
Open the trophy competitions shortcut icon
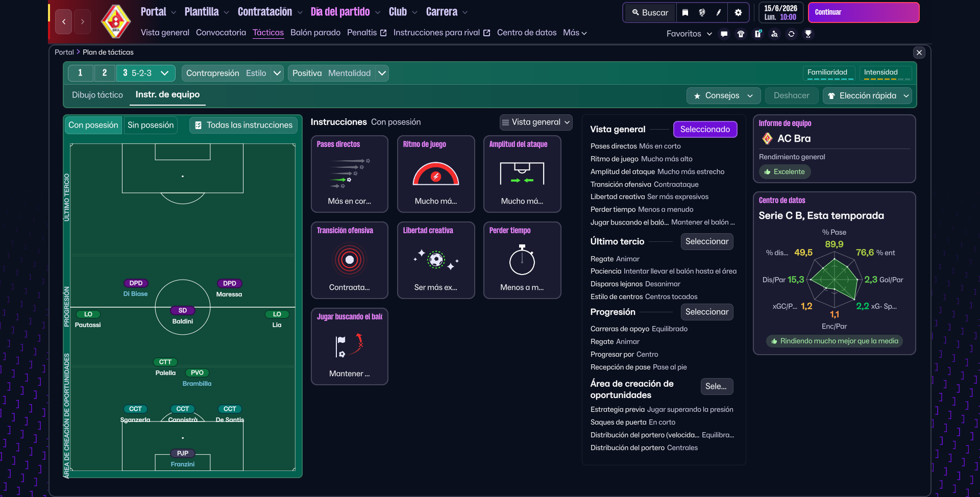coord(808,34)
